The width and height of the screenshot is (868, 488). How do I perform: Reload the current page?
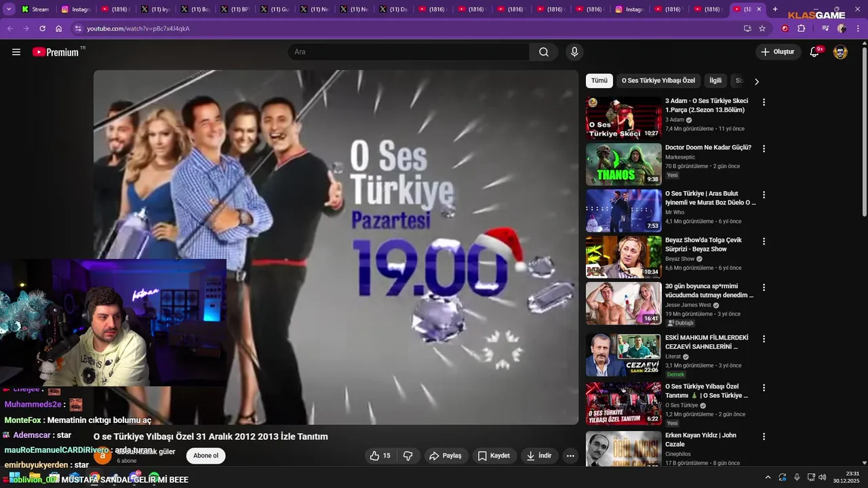42,28
